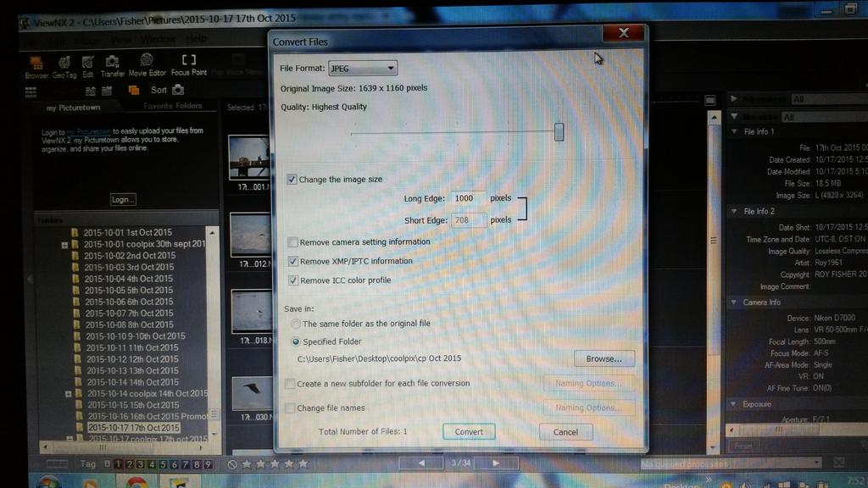
Task: Click the Long Edge pixel field
Action: coord(469,198)
